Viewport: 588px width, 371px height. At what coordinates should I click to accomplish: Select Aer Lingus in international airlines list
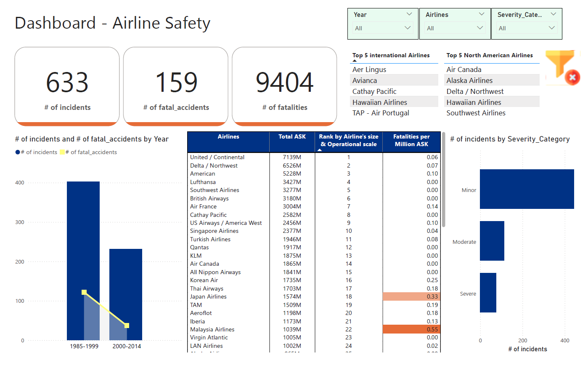click(369, 69)
